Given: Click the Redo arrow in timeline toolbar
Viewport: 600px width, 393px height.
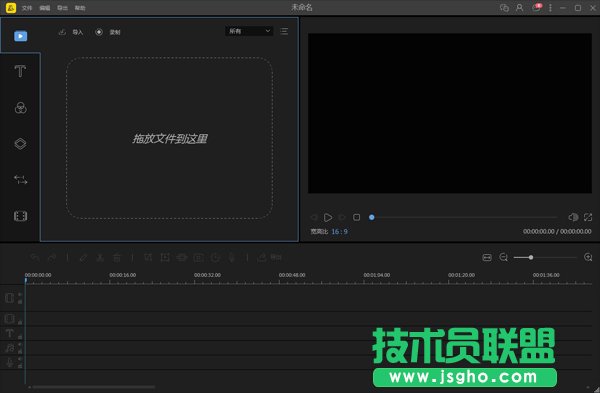Looking at the screenshot, I should 52,258.
